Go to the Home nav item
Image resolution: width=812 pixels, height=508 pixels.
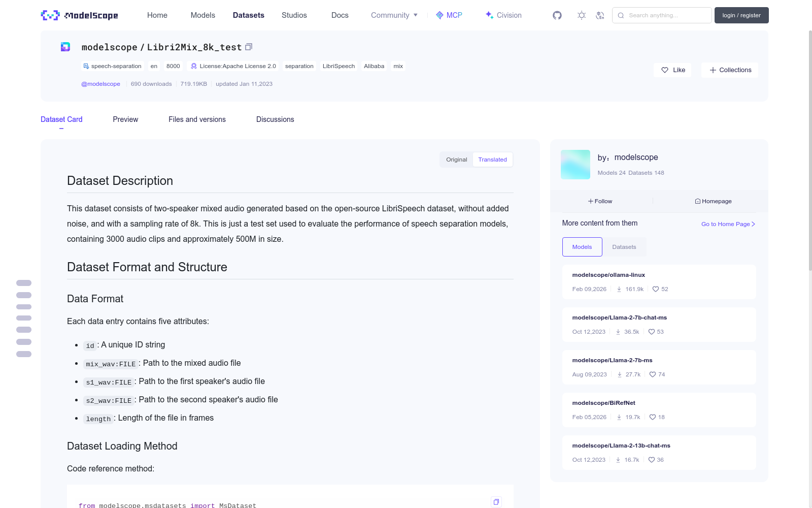(157, 15)
